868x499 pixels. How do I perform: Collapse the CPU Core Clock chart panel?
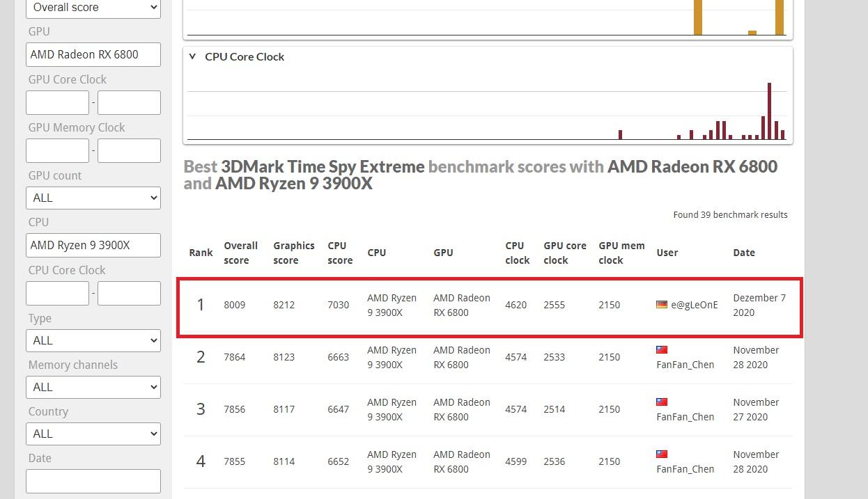click(193, 56)
